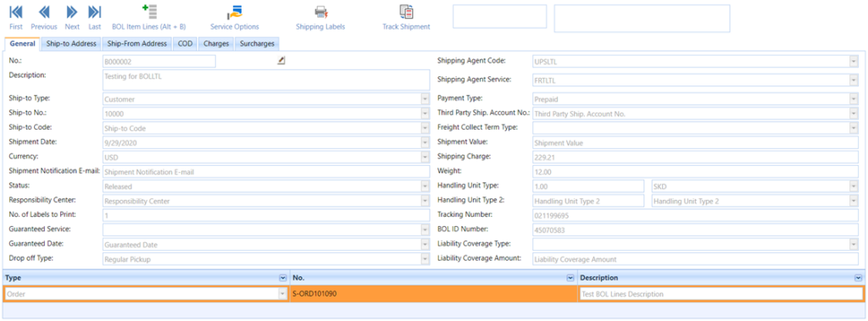
Task: Open the Surcharges tab
Action: [x=256, y=44]
